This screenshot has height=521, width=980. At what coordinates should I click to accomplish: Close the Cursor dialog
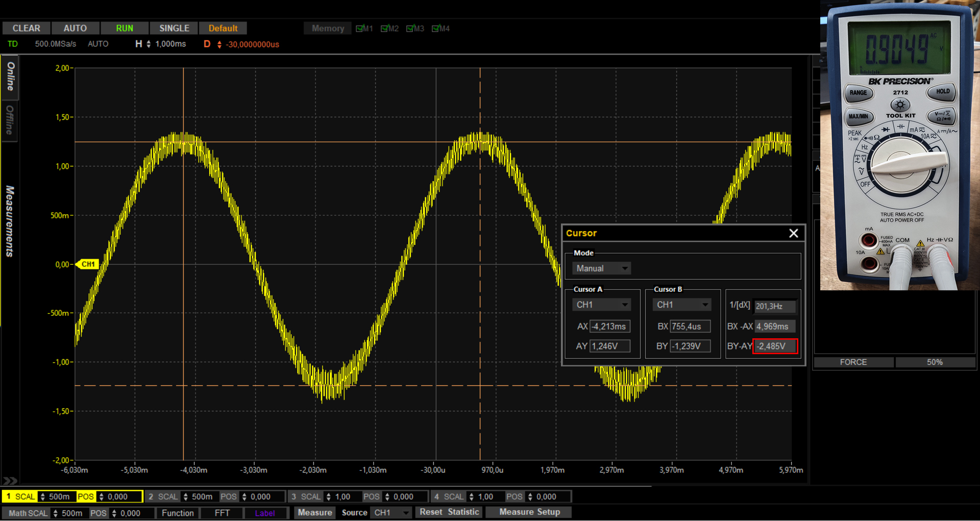(794, 233)
